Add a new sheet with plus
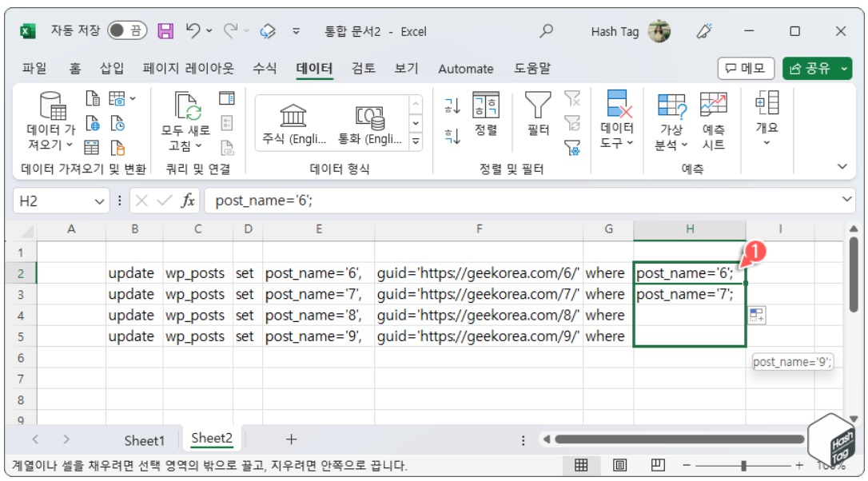This screenshot has height=481, width=868. [x=291, y=439]
